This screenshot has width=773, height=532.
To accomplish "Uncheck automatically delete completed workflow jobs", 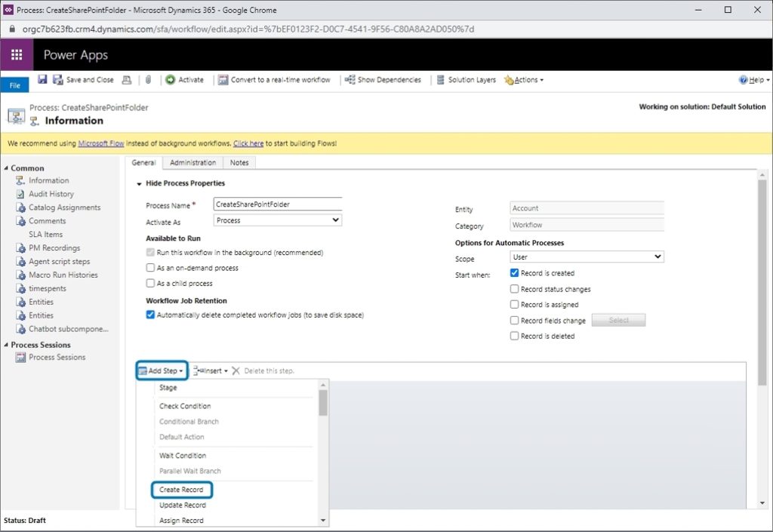I will (x=149, y=314).
